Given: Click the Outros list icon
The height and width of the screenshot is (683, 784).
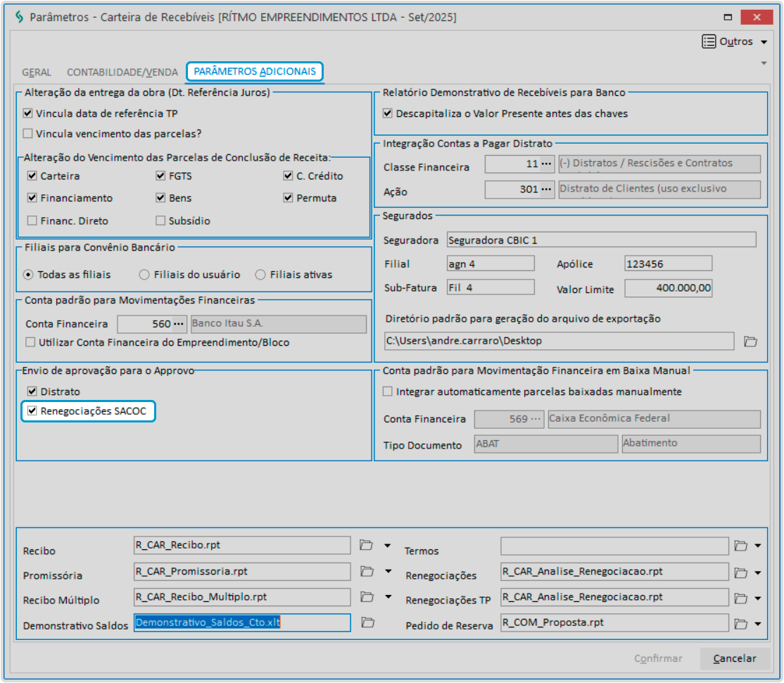Looking at the screenshot, I should (709, 42).
